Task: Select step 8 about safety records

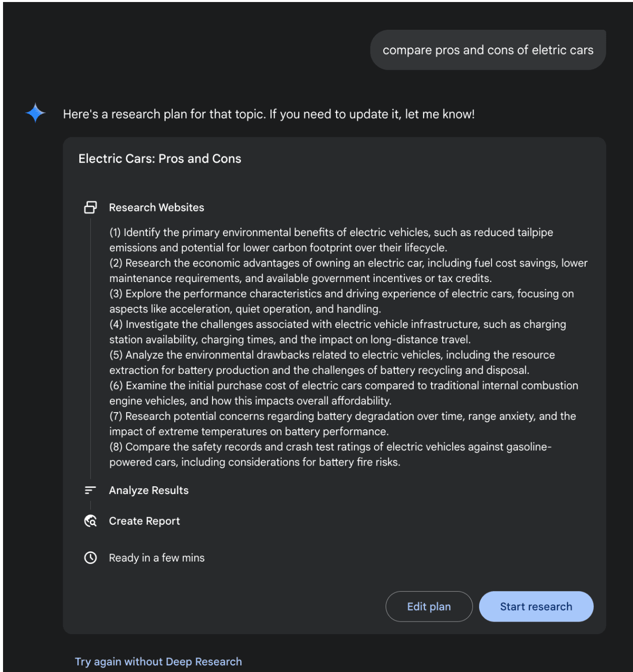Action: [x=330, y=455]
